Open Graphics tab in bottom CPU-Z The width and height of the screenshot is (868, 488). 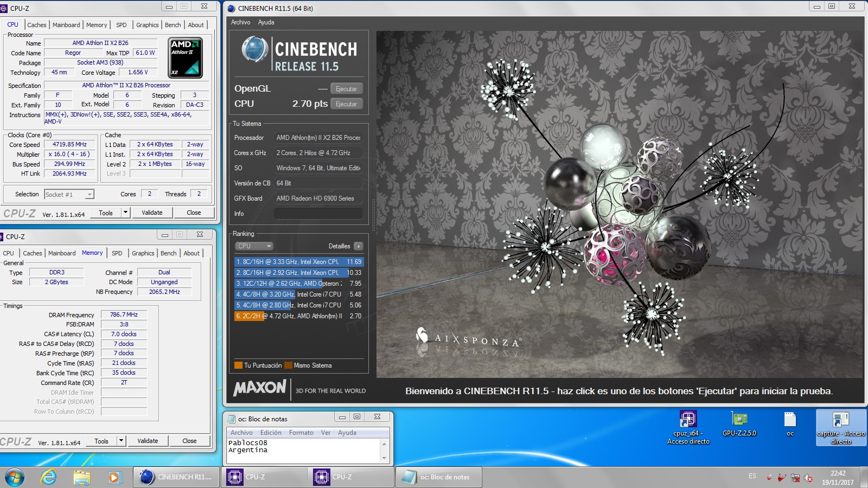tap(143, 253)
